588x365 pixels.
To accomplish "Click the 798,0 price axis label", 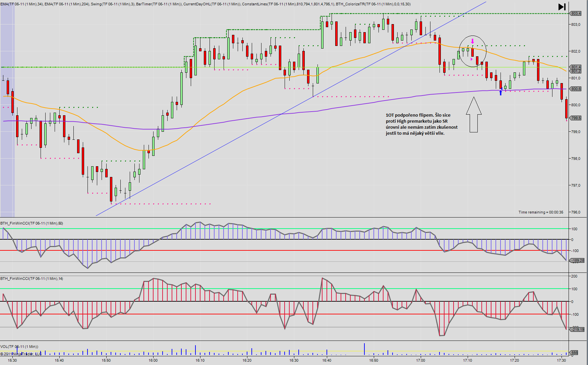I will [576, 159].
